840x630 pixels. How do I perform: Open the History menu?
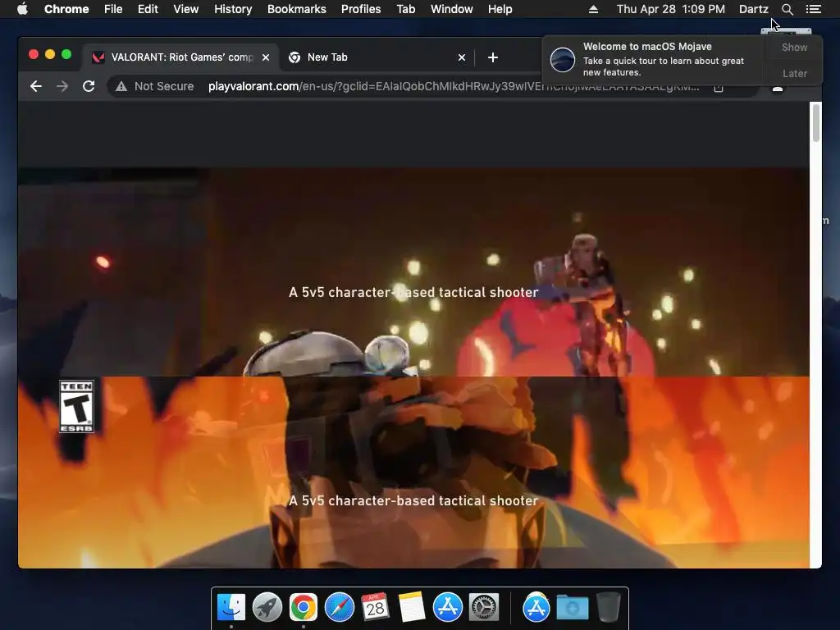[x=233, y=9]
